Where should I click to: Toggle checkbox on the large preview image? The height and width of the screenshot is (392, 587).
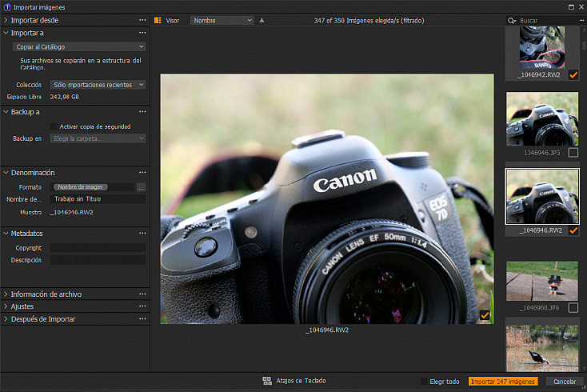(x=485, y=315)
